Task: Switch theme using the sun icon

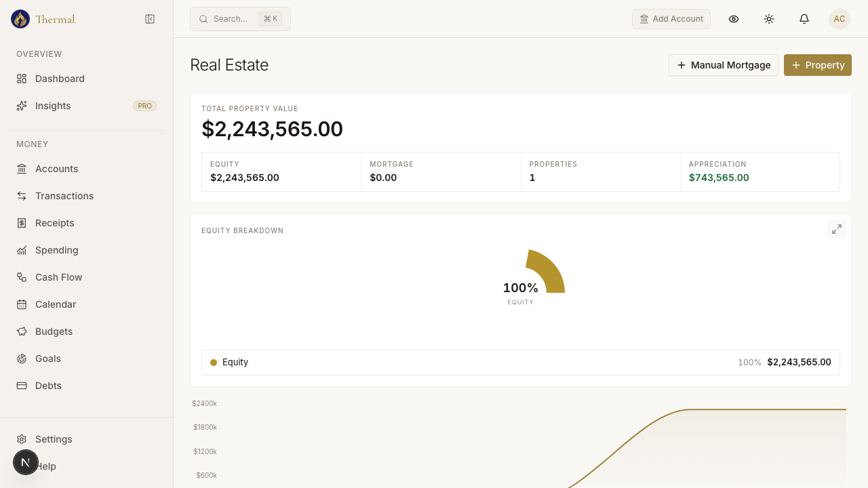Action: coord(769,19)
